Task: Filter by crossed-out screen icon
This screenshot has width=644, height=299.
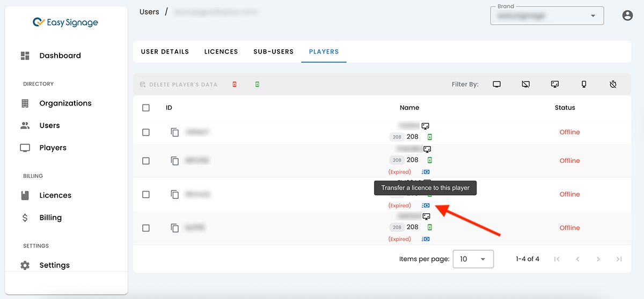Action: click(x=526, y=85)
